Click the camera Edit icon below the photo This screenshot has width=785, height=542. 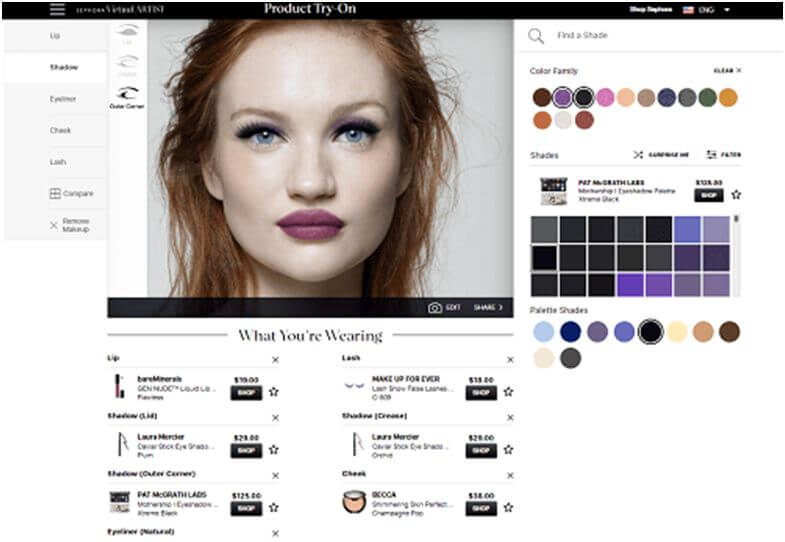click(x=435, y=308)
